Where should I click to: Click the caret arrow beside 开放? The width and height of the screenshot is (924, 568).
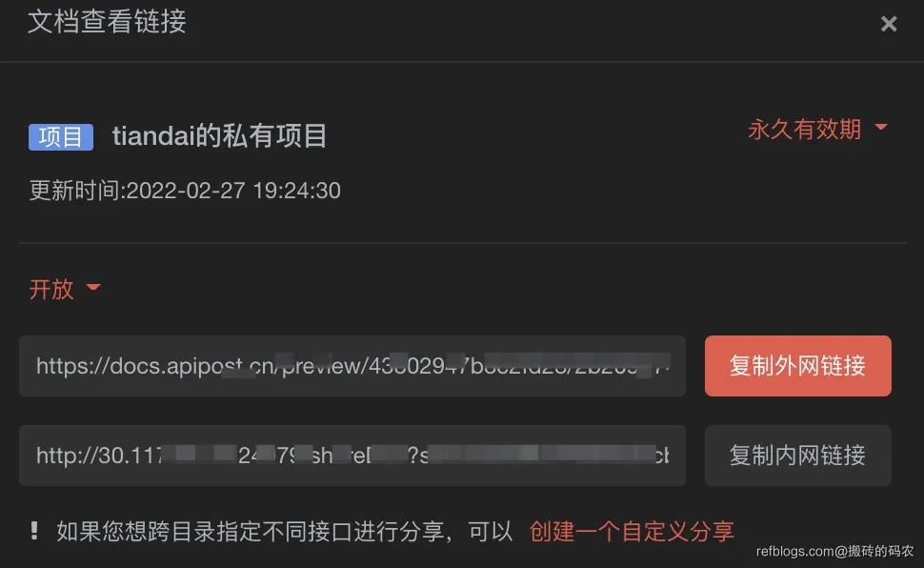click(x=93, y=287)
